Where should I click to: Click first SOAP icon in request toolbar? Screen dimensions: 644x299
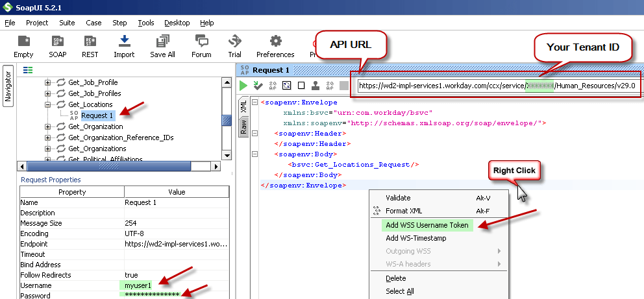(x=273, y=86)
